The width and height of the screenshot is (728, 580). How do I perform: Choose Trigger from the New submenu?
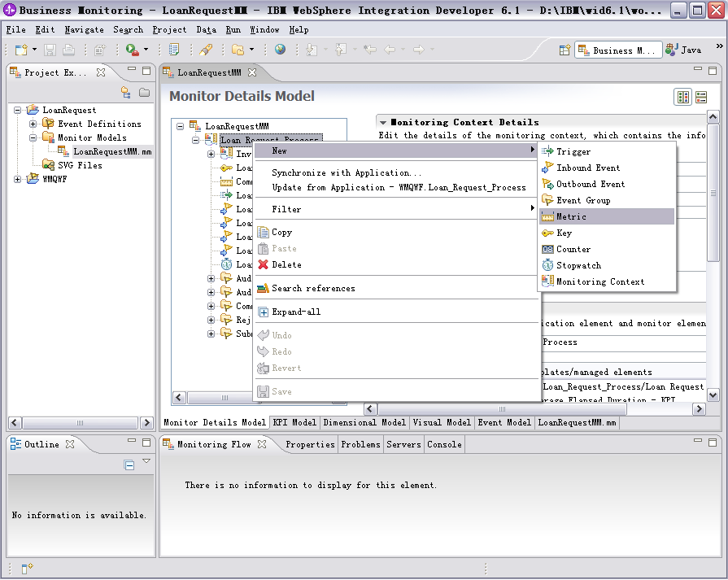coord(607,151)
